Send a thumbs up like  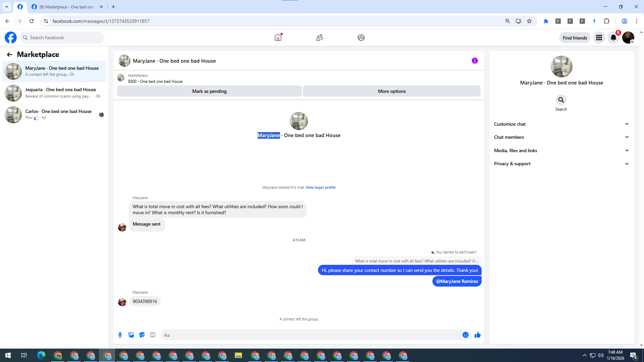pyautogui.click(x=477, y=335)
